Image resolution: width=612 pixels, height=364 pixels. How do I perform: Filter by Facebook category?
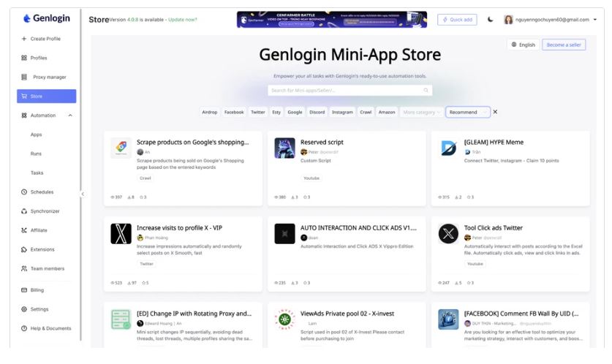point(234,112)
